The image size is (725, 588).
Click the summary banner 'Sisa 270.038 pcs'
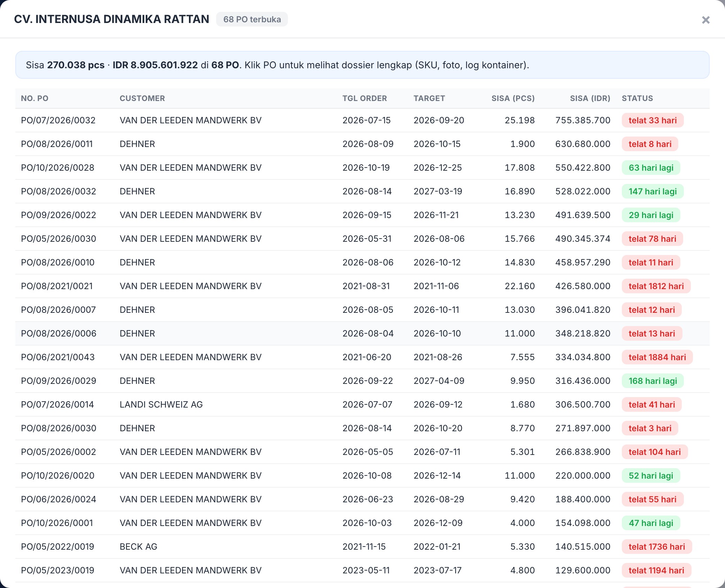coord(362,65)
